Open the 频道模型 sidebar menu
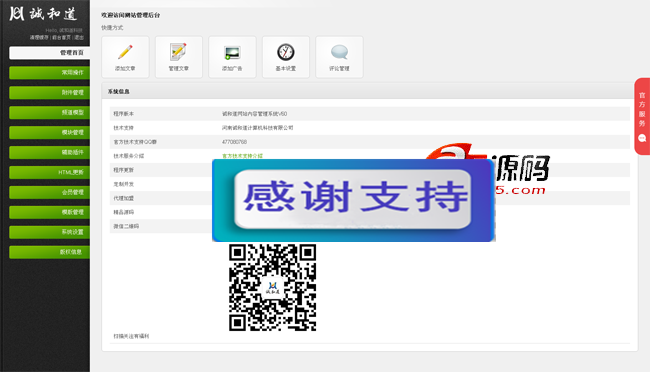650x372 pixels. click(49, 112)
